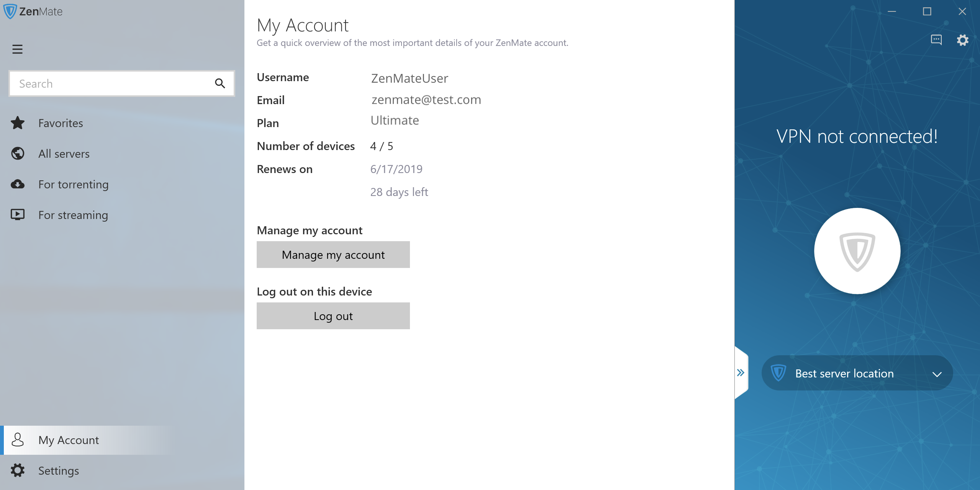Screen dimensions: 980x490
Task: Click the username ZenMateUser value
Action: (x=410, y=78)
